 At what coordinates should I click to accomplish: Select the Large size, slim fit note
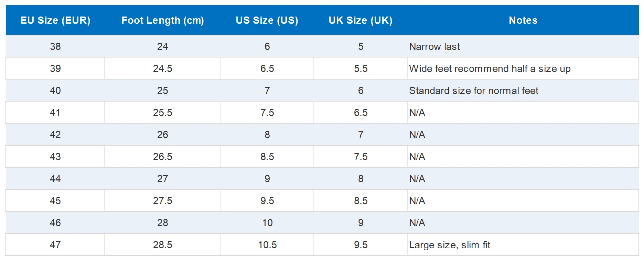tap(523, 245)
